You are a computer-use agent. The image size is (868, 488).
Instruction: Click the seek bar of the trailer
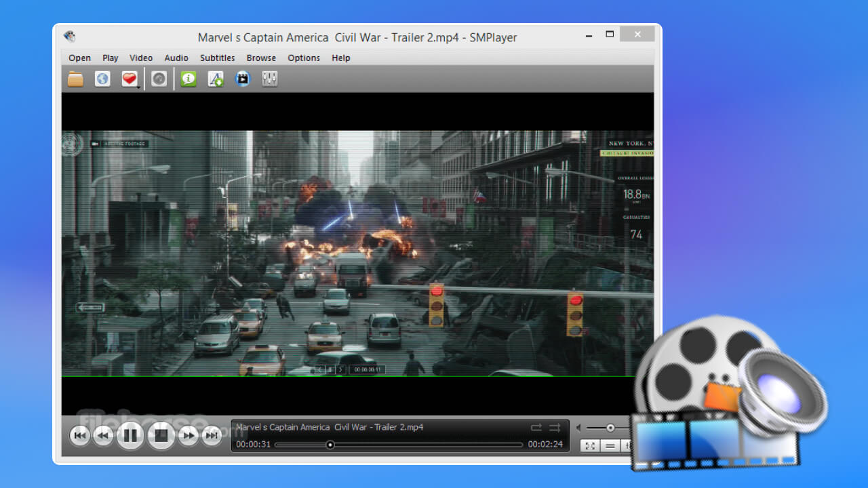click(x=399, y=445)
